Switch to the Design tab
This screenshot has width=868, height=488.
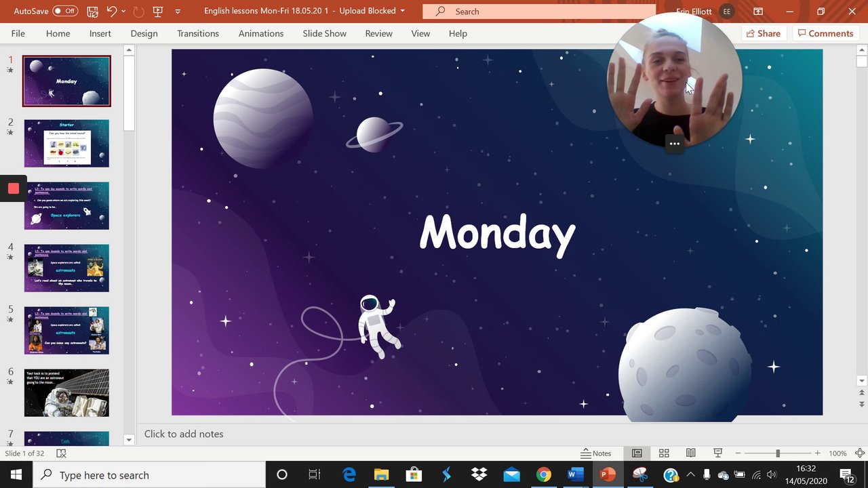point(144,33)
